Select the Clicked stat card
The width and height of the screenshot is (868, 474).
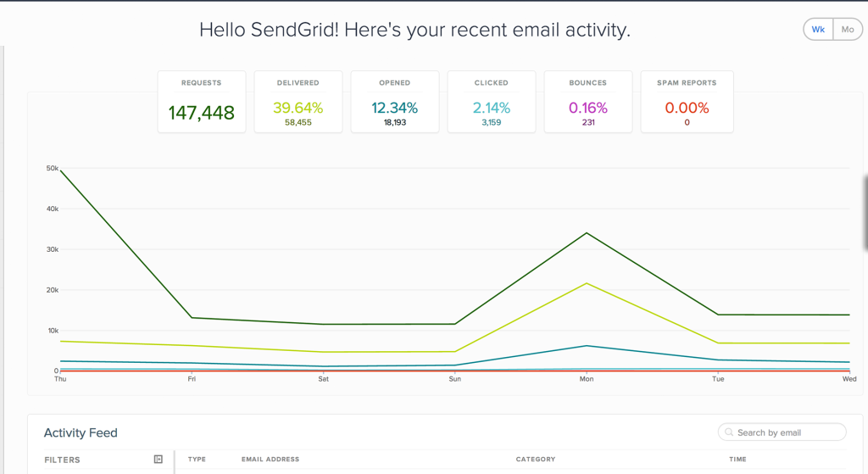point(492,102)
